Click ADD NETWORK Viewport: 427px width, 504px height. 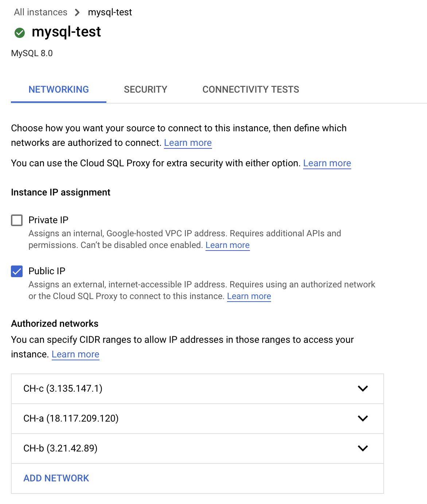point(56,478)
